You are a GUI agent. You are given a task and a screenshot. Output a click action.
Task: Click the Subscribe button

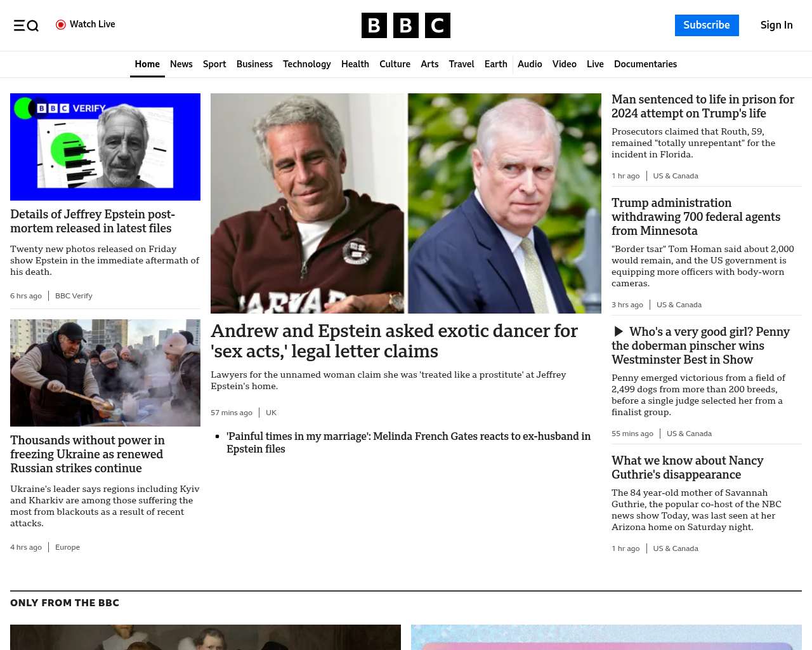pos(706,25)
